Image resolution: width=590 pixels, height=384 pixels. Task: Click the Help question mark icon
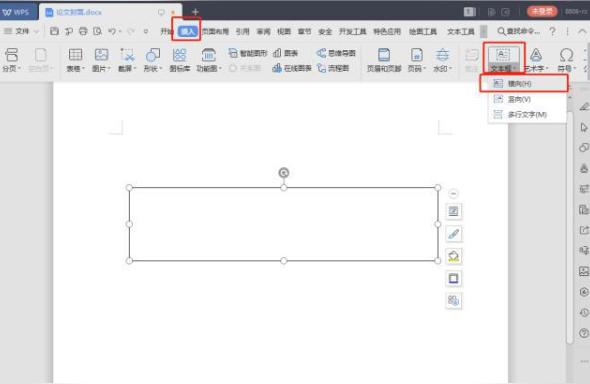[x=552, y=31]
